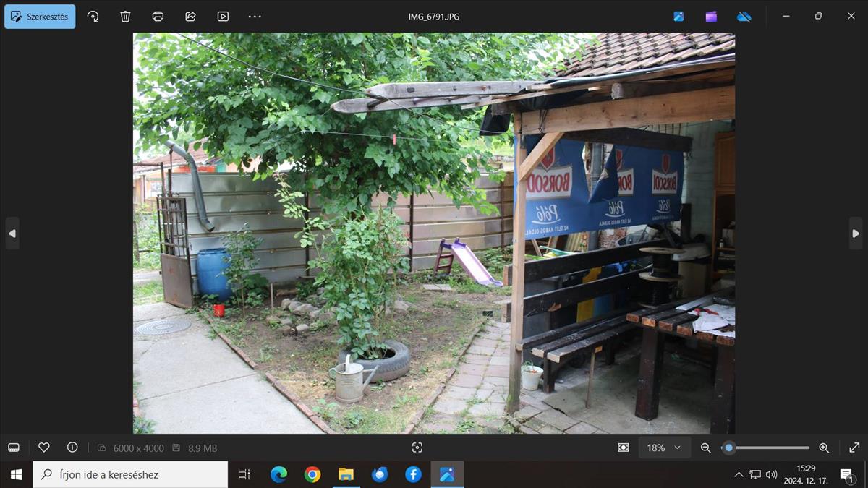
Task: Enter fullscreen with the expand arrows icon
Action: pos(854,448)
